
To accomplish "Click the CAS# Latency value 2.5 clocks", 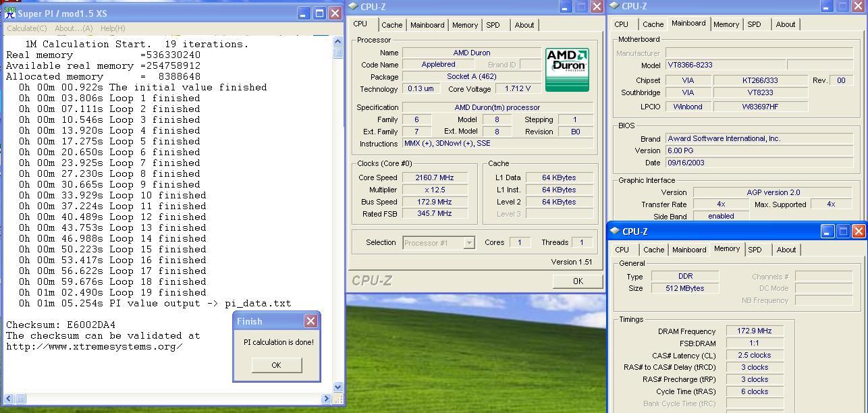I will click(755, 355).
